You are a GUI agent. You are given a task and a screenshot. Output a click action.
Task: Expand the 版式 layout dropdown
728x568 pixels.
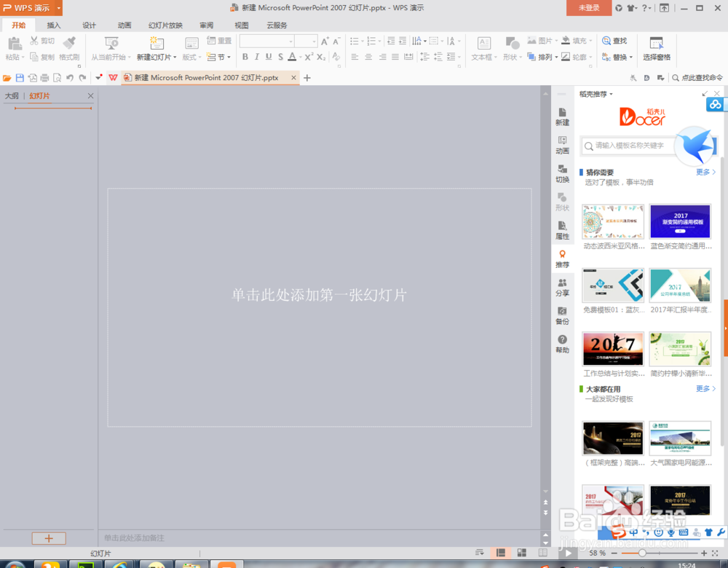click(x=199, y=55)
